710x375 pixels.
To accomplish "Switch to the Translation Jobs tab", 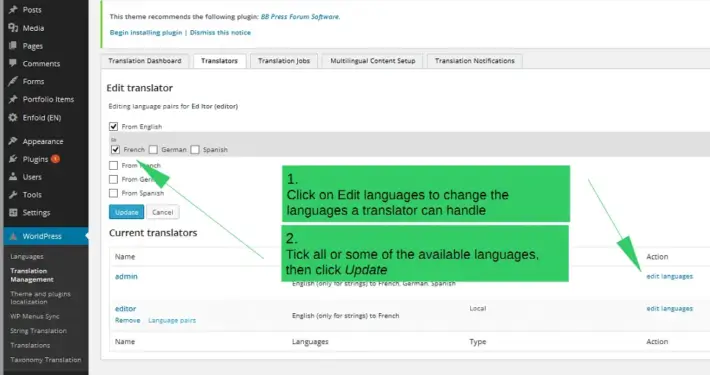I will (284, 61).
